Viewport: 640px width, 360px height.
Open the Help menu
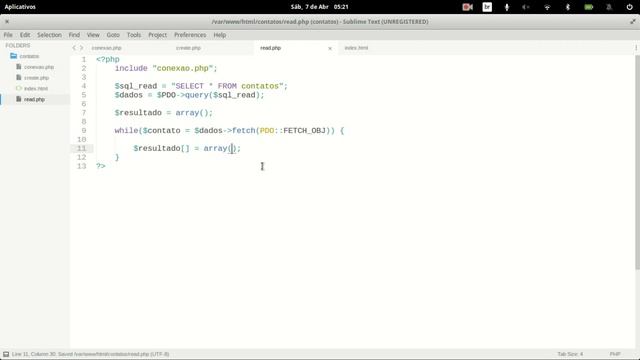(x=220, y=35)
